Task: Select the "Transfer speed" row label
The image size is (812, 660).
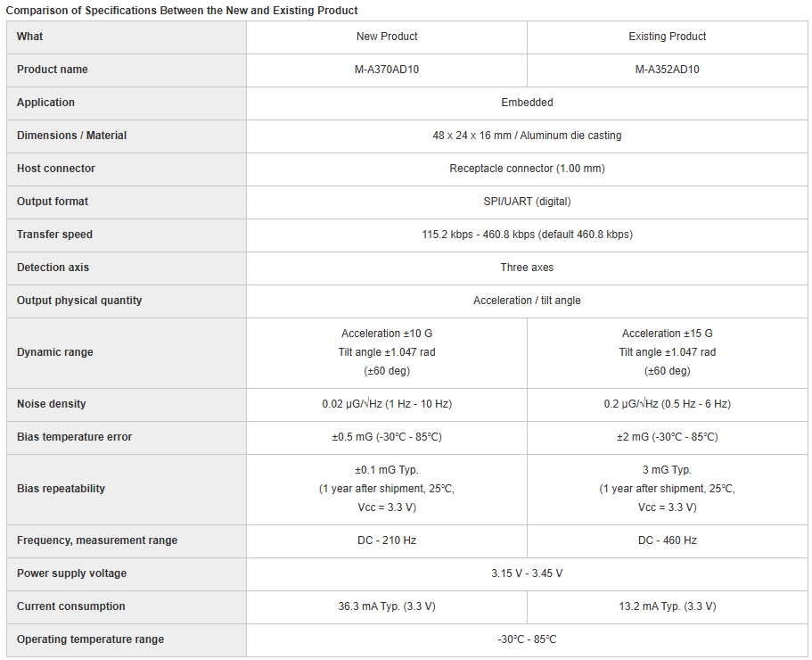Action: (x=54, y=235)
